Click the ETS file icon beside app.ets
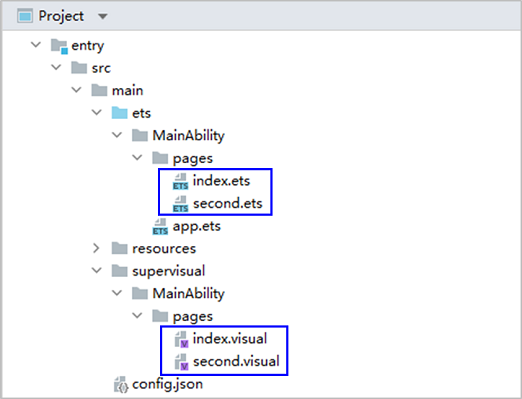522x399 pixels. [x=160, y=227]
